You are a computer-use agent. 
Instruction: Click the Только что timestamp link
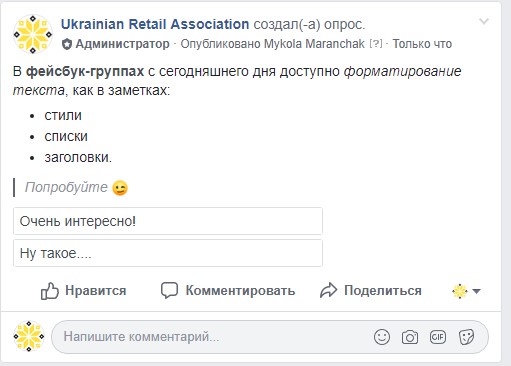point(422,44)
